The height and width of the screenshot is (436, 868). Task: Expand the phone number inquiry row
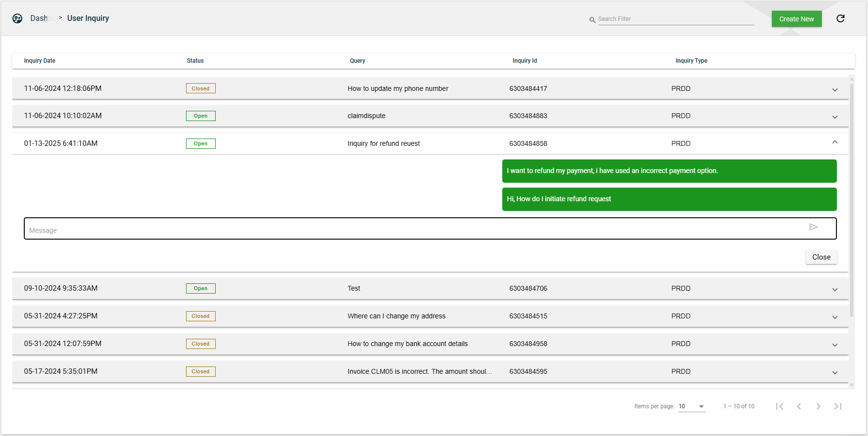pyautogui.click(x=834, y=89)
